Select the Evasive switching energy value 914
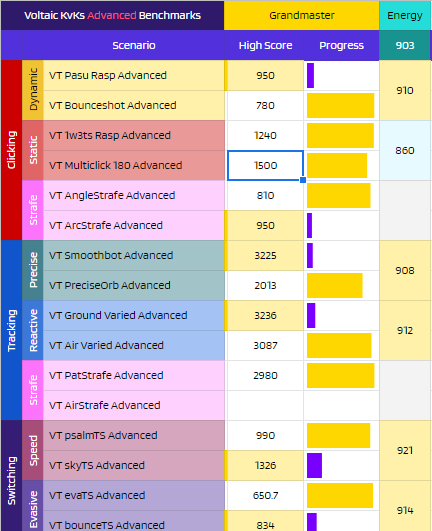Viewport: 432px width, 531px height. coord(405,506)
